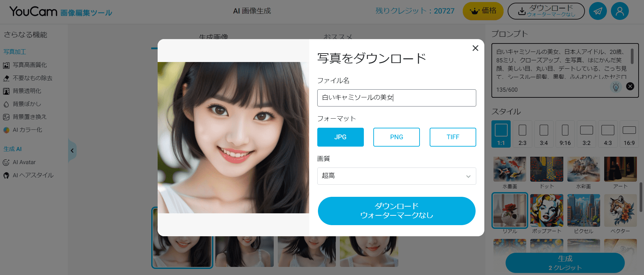Click the paper plane share icon
This screenshot has width=644, height=275.
(598, 11)
